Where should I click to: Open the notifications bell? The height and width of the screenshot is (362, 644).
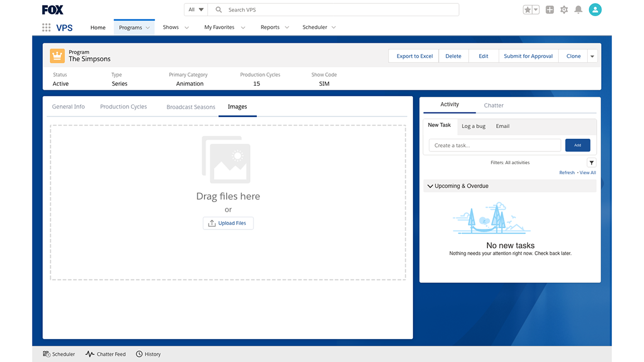[579, 9]
